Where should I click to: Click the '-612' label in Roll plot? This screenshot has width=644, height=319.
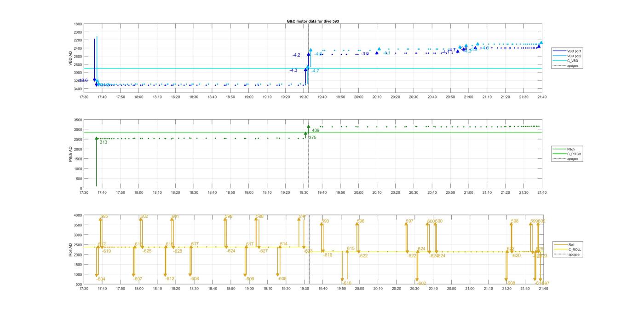click(x=170, y=278)
